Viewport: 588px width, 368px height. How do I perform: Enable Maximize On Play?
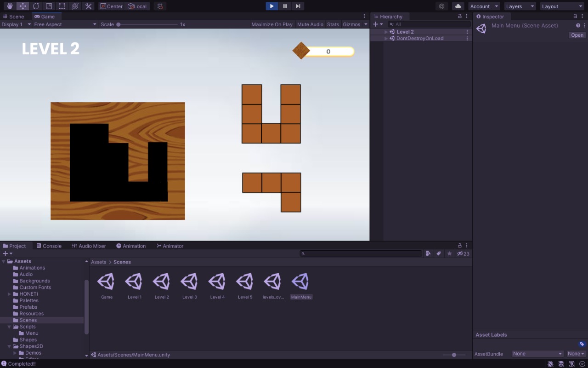coord(272,24)
